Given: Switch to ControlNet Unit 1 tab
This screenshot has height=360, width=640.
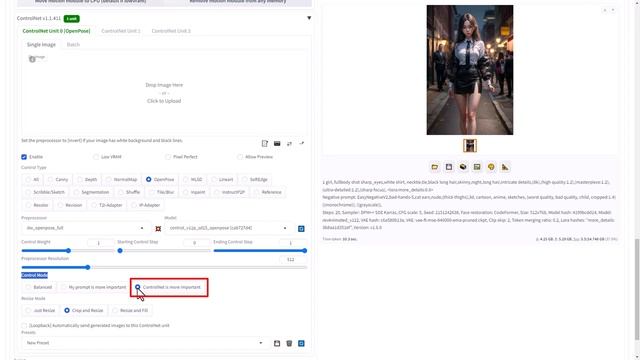Looking at the screenshot, I should pos(121,31).
